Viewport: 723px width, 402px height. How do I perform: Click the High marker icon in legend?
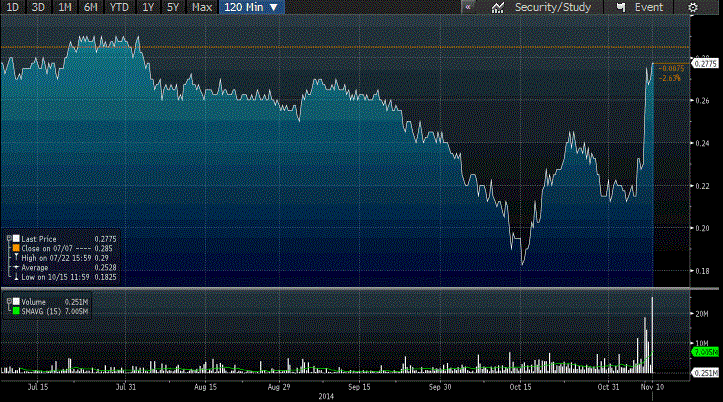pos(14,259)
